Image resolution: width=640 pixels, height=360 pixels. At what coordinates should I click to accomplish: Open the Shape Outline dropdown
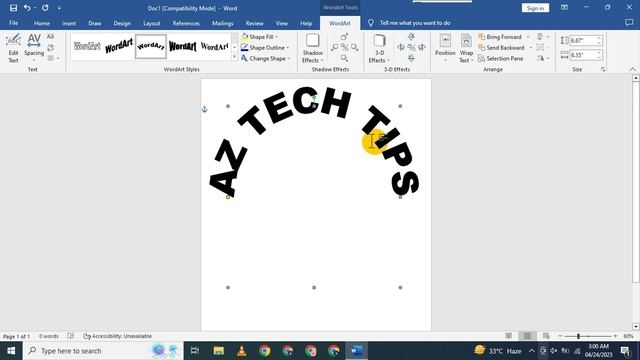[x=265, y=48]
